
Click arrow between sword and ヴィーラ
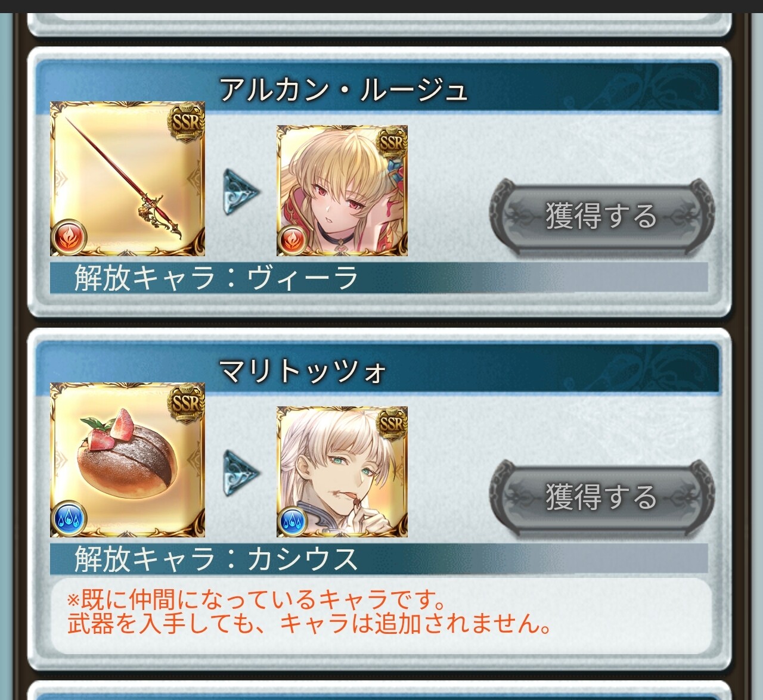pos(241,192)
